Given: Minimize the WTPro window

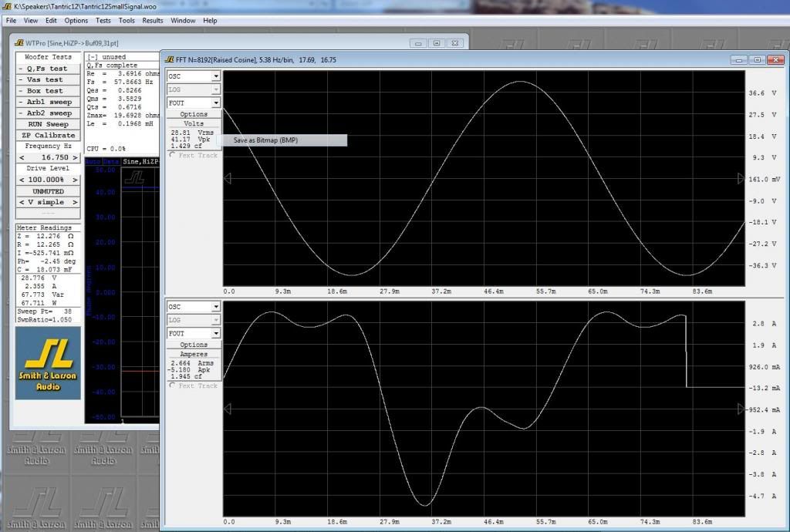Looking at the screenshot, I should [x=418, y=43].
